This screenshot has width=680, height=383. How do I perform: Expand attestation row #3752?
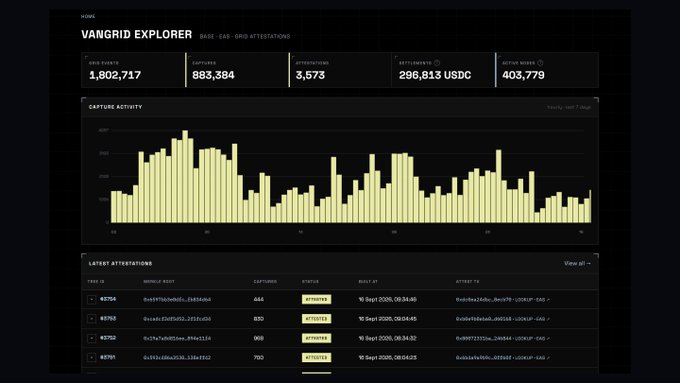92,338
